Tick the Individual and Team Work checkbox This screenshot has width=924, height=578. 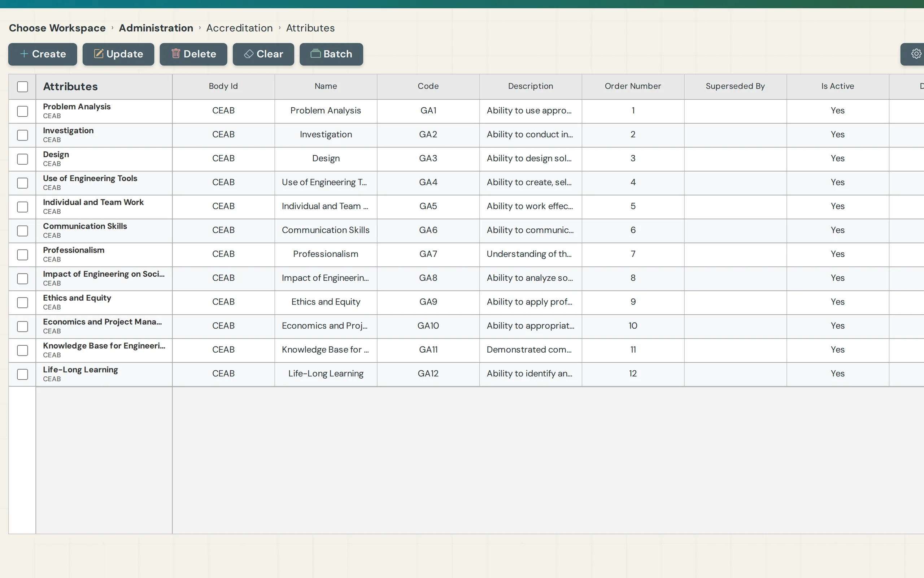22,207
